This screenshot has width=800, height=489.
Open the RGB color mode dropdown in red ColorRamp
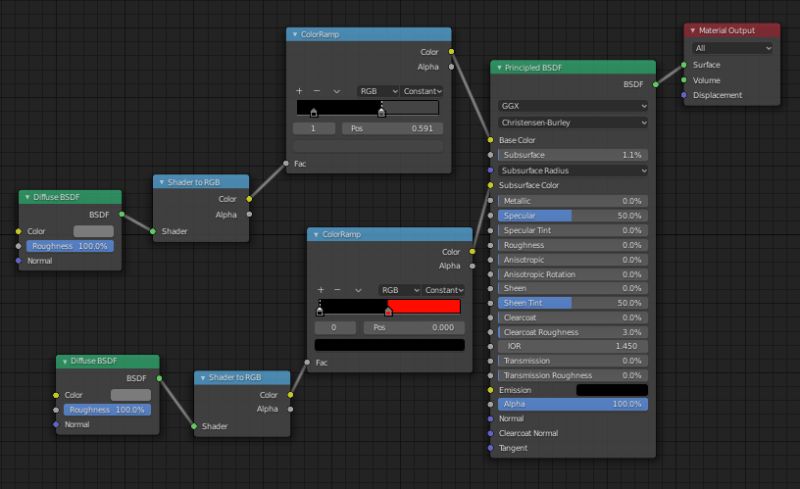pos(399,290)
